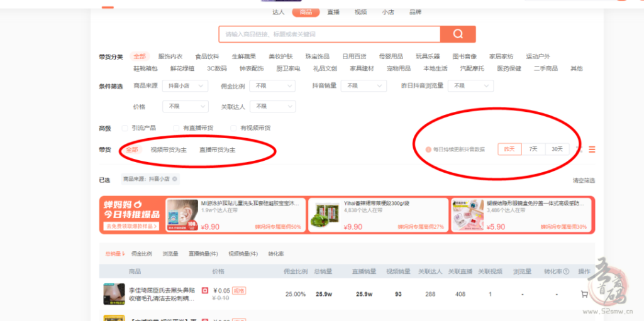This screenshot has width=644, height=321.
Task: Switch to the 小店 tab
Action: [x=387, y=12]
